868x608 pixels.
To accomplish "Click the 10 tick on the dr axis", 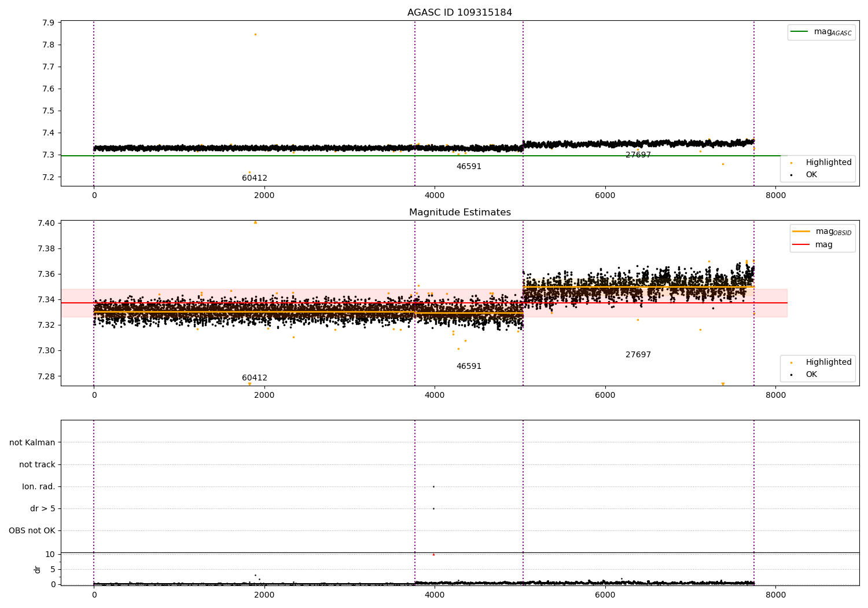I will (50, 554).
